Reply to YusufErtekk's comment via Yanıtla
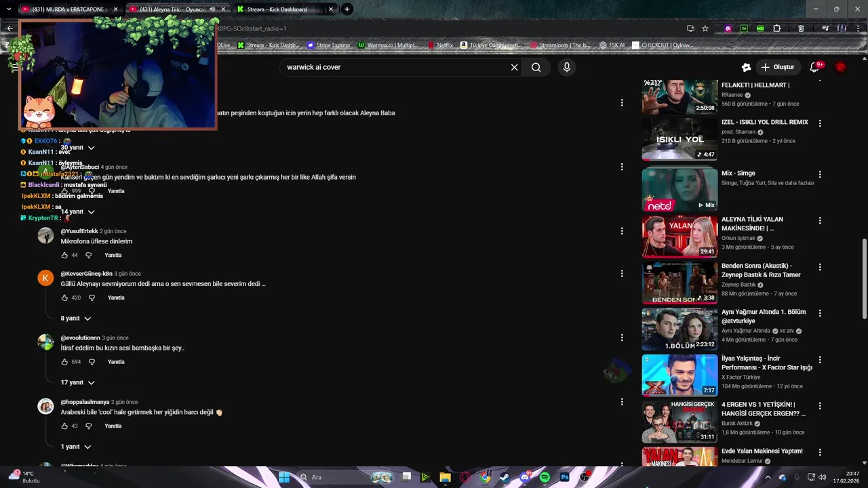 tap(113, 256)
